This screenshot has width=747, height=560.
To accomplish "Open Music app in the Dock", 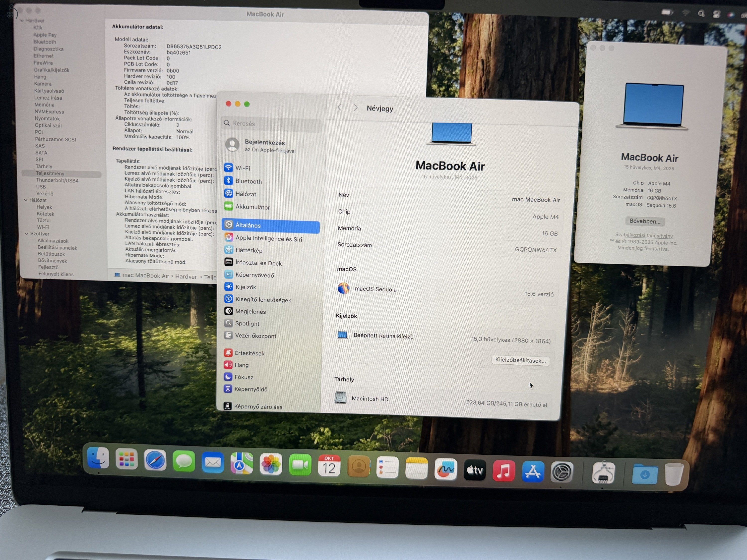I will (x=504, y=471).
